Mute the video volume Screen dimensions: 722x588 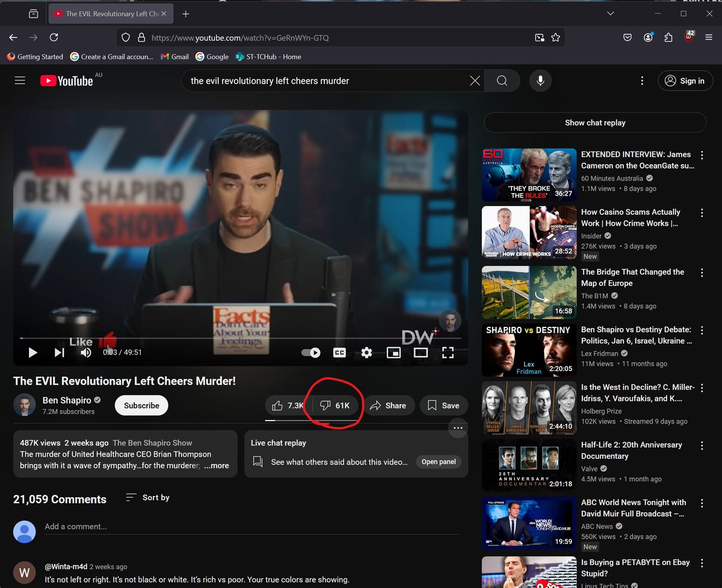point(86,353)
